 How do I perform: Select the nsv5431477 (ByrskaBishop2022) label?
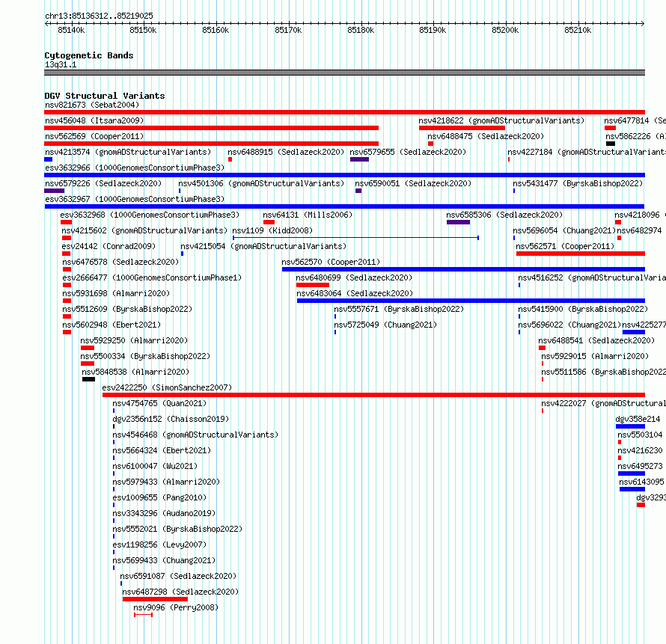(578, 183)
